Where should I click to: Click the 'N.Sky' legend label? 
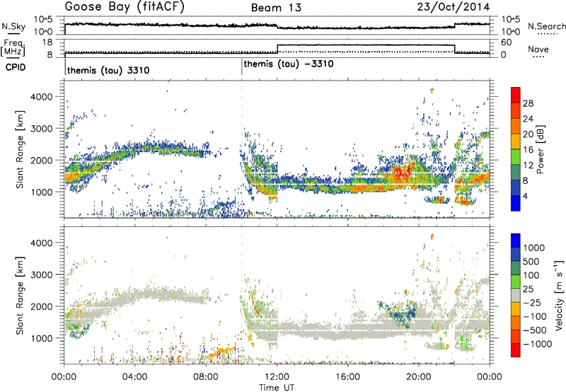(13, 26)
